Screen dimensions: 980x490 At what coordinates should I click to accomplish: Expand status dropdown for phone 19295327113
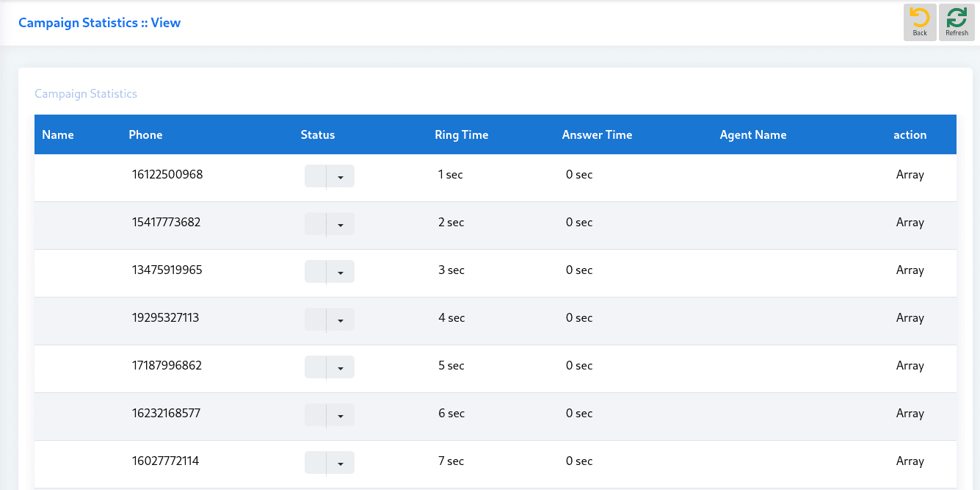[x=340, y=320]
